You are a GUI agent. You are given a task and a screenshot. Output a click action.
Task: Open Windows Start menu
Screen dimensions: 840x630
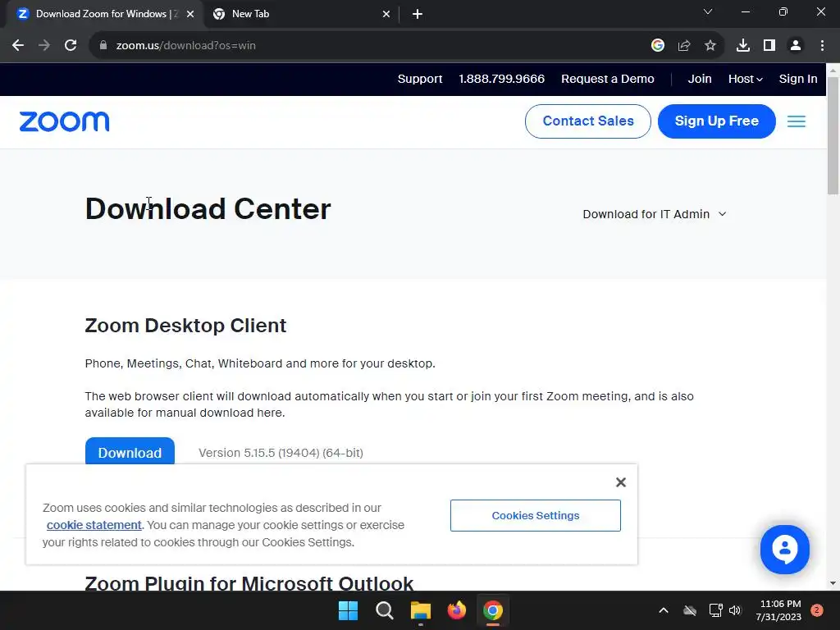(x=348, y=610)
